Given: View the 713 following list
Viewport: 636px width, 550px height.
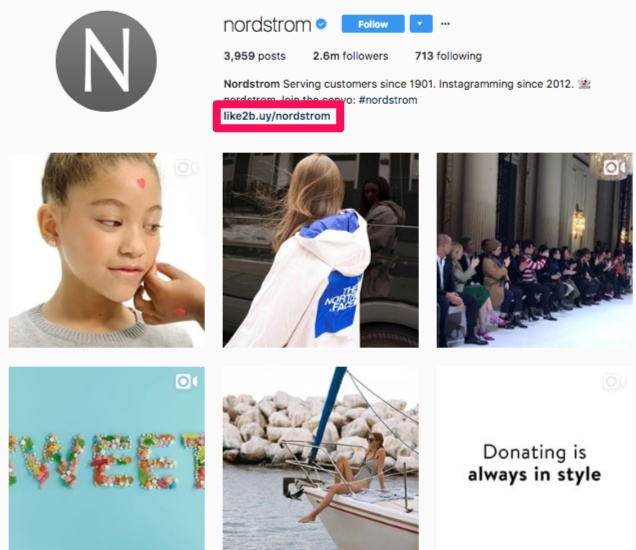Looking at the screenshot, I should click(448, 56).
